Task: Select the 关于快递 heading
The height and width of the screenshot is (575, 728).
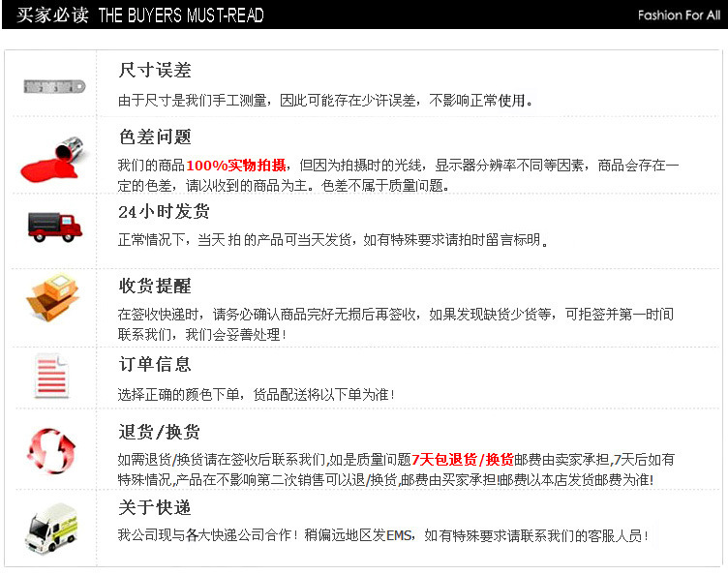Action: point(155,507)
